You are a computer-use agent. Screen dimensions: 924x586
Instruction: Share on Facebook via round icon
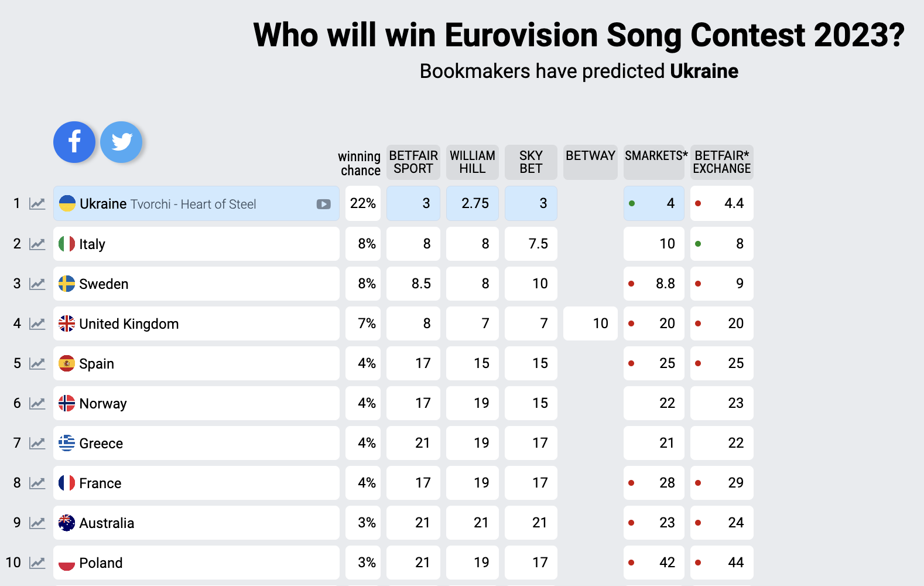pos(74,142)
